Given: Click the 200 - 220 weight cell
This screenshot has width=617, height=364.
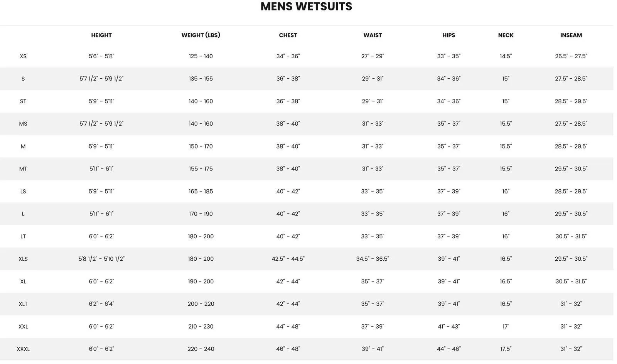Looking at the screenshot, I should tap(201, 304).
